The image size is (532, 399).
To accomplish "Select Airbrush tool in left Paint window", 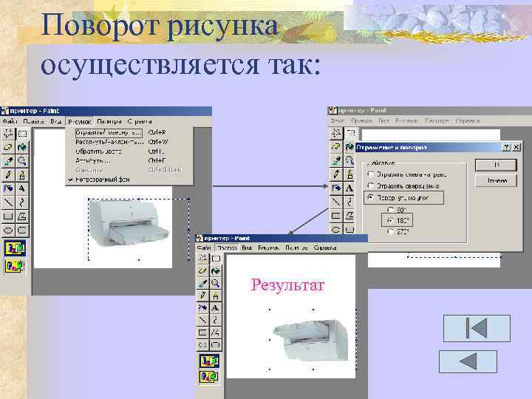I will (8, 188).
